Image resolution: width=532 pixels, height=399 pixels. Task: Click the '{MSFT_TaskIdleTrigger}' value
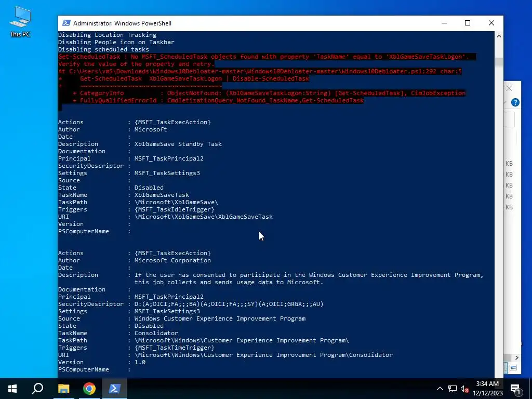click(175, 209)
